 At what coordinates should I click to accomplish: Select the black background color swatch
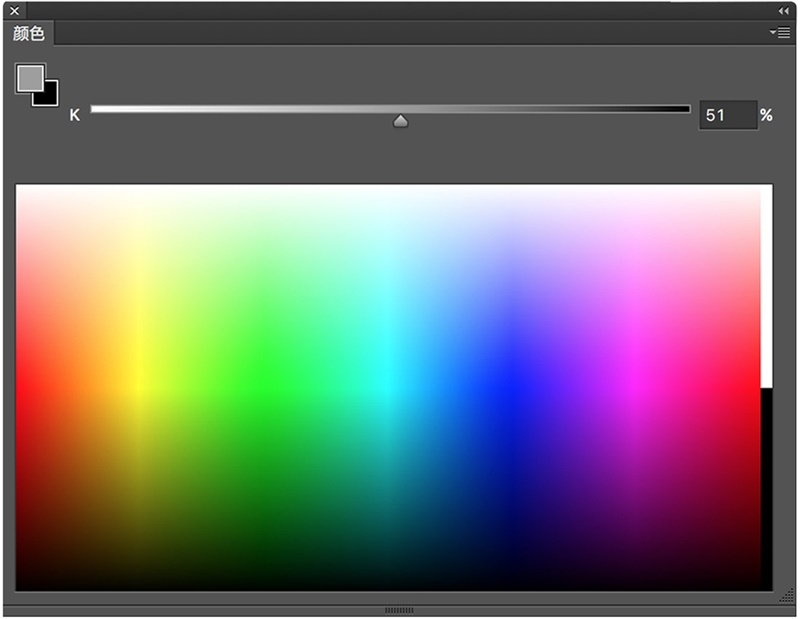(50, 96)
